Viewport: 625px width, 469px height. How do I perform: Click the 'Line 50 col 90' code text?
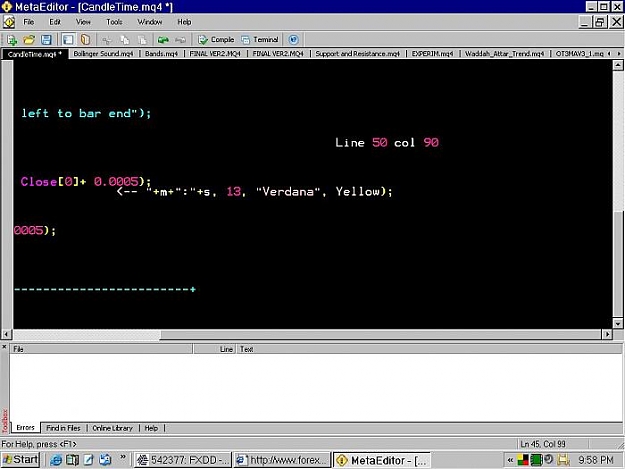[x=387, y=143]
